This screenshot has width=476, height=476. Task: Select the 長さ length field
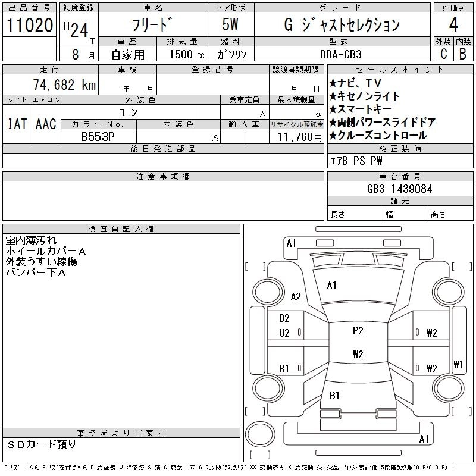[355, 214]
